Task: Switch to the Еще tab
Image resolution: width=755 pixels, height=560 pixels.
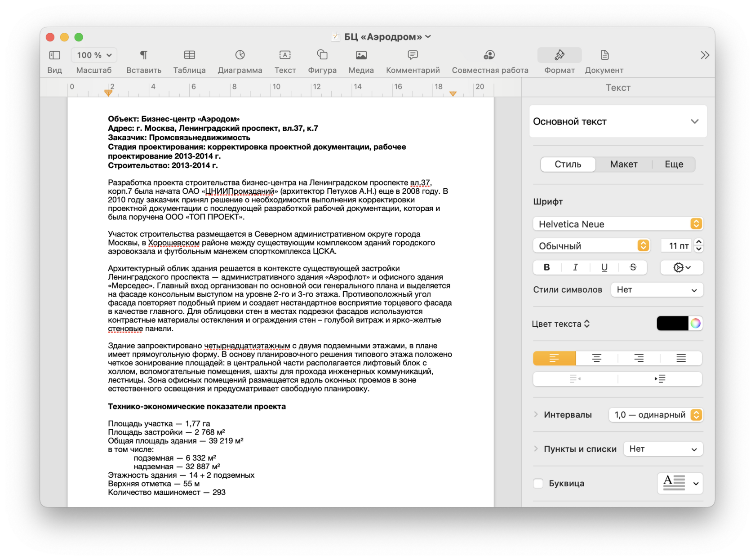Action: (x=674, y=164)
